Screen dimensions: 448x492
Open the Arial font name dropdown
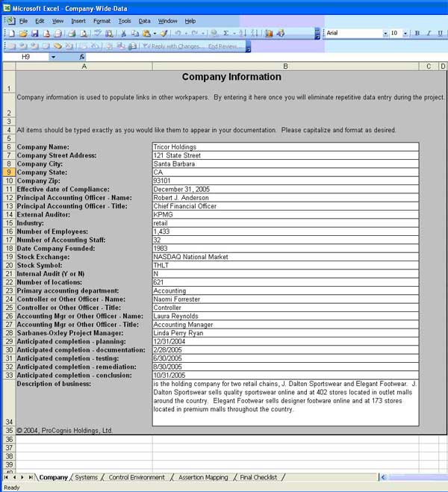(x=385, y=34)
